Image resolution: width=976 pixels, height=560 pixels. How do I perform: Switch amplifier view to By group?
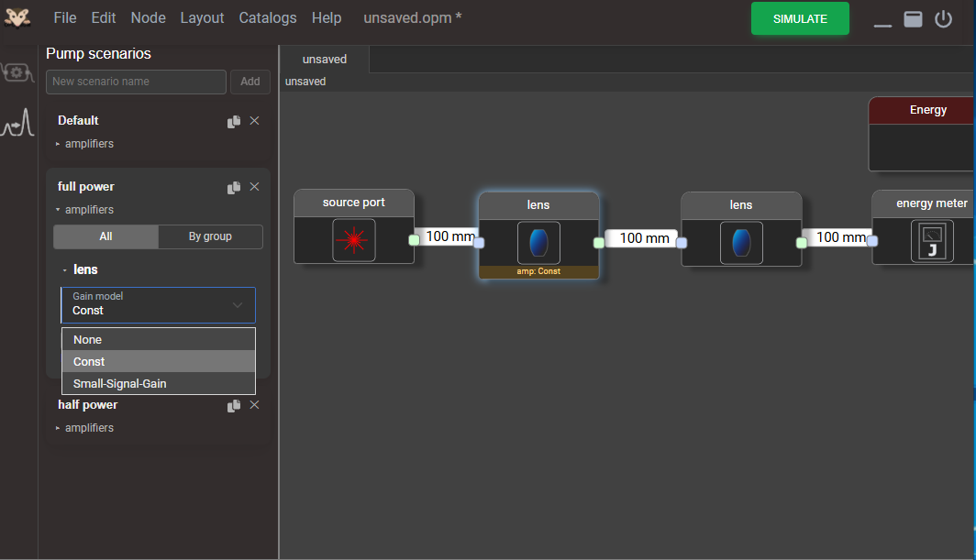(210, 236)
